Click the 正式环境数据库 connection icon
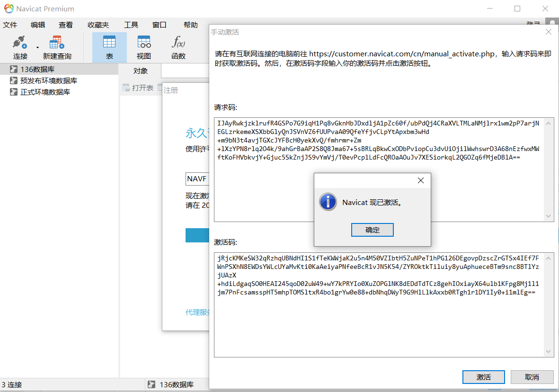The image size is (559, 392). (x=14, y=92)
